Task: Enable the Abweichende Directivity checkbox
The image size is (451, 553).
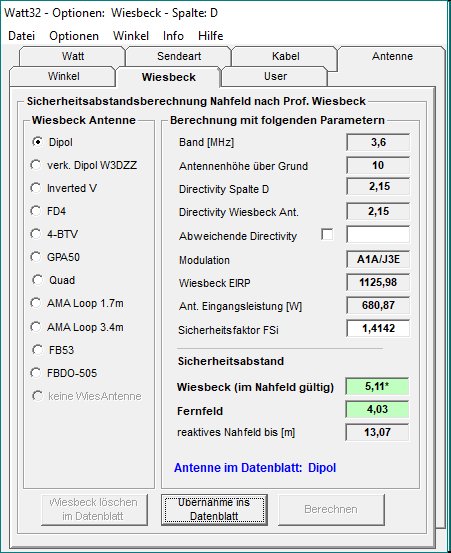Action: coord(327,235)
